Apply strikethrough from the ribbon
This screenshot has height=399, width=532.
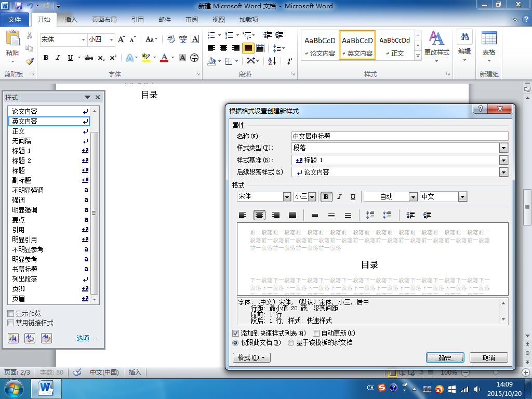click(89, 58)
